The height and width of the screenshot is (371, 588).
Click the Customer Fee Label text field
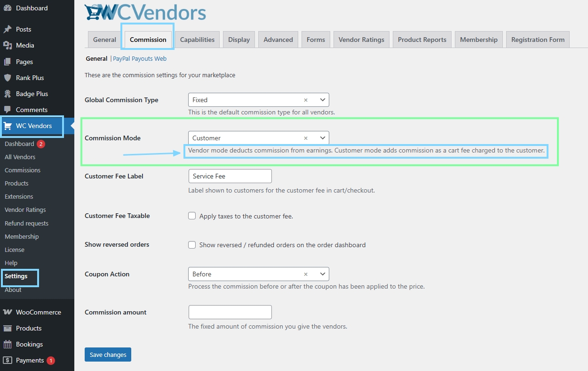230,176
